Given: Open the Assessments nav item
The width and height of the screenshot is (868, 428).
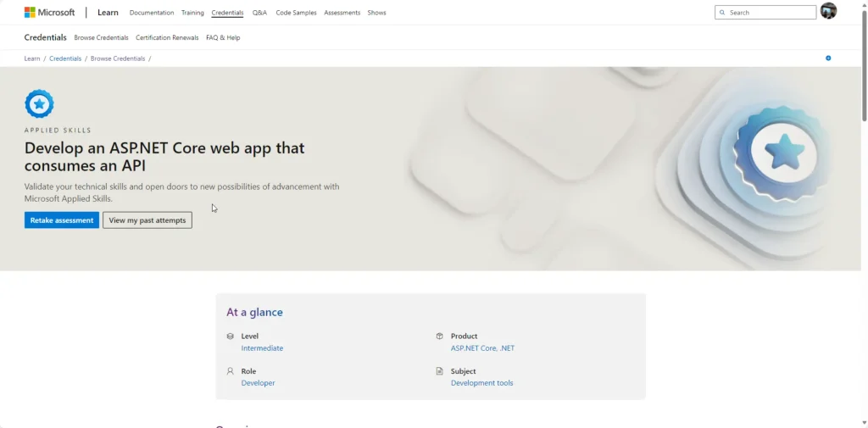Looking at the screenshot, I should click(x=342, y=13).
